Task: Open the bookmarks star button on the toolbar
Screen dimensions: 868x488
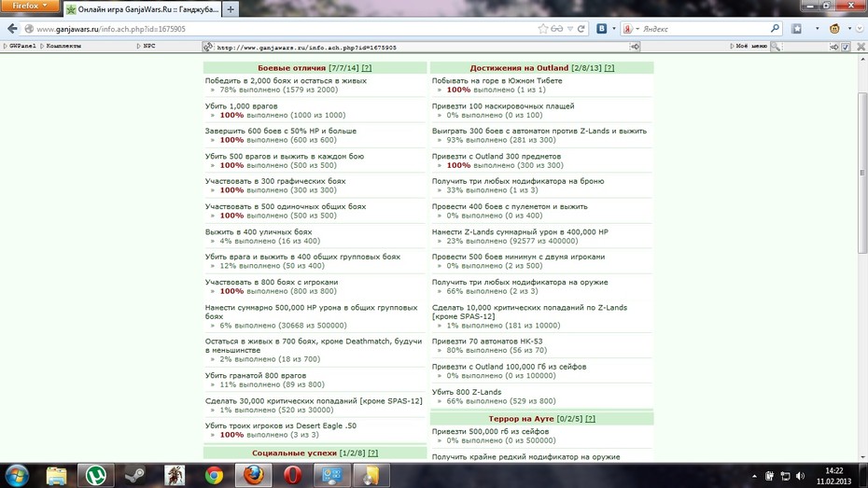Action: (x=796, y=29)
